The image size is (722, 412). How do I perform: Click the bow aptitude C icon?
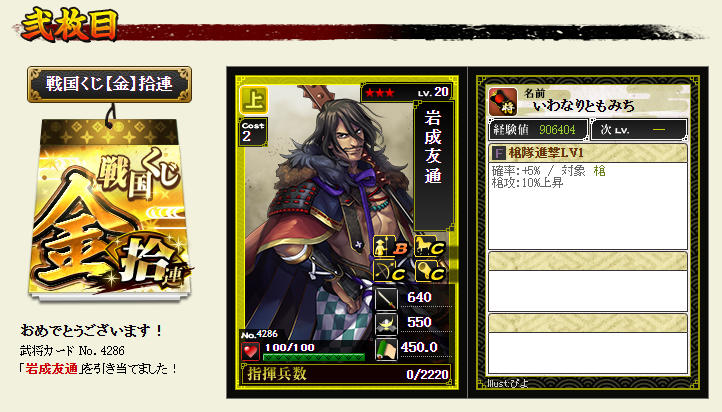[x=390, y=272]
